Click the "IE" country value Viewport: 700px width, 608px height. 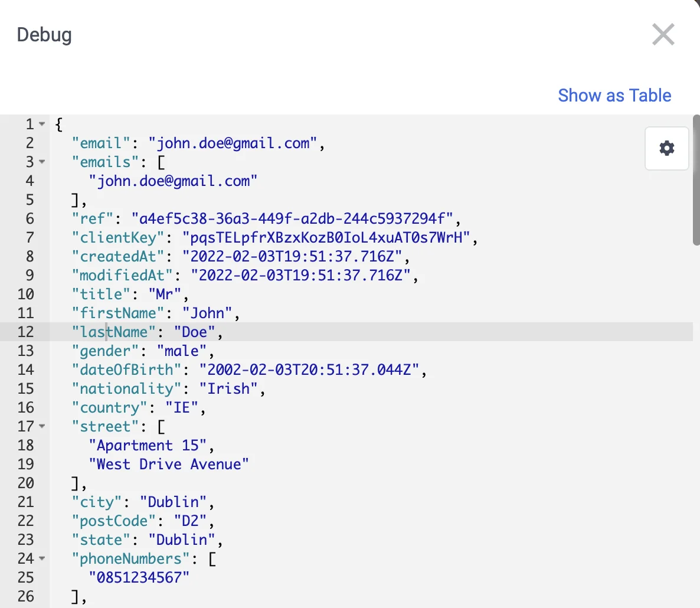pyautogui.click(x=182, y=407)
